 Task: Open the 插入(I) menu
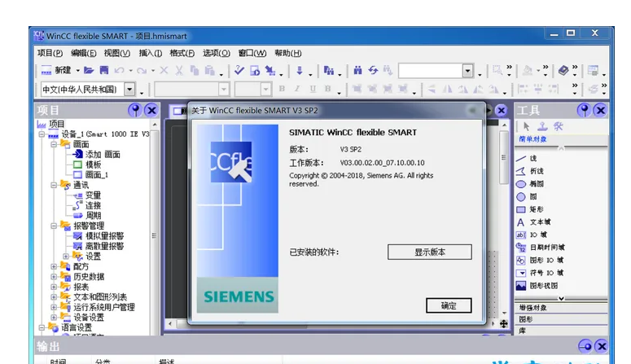(x=150, y=53)
